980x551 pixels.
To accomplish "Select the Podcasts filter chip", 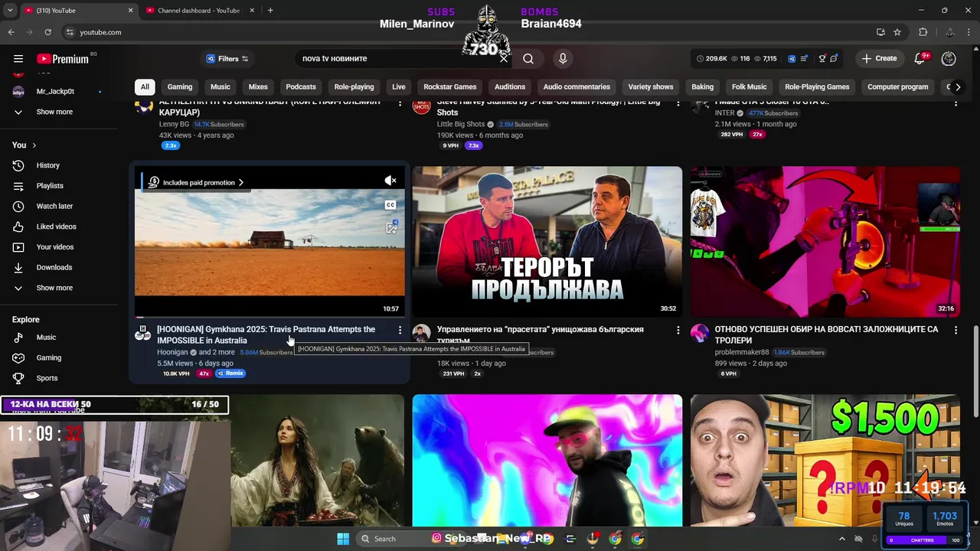I will [x=301, y=86].
